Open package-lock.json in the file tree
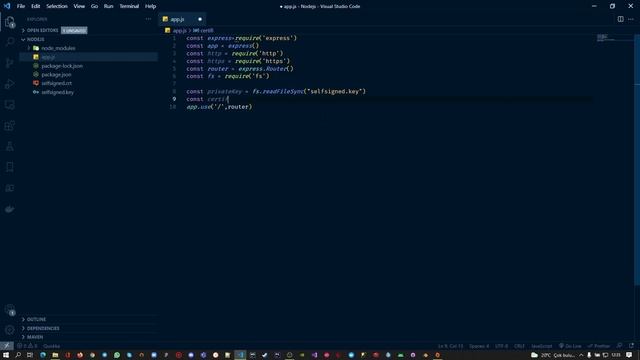 tap(62, 66)
